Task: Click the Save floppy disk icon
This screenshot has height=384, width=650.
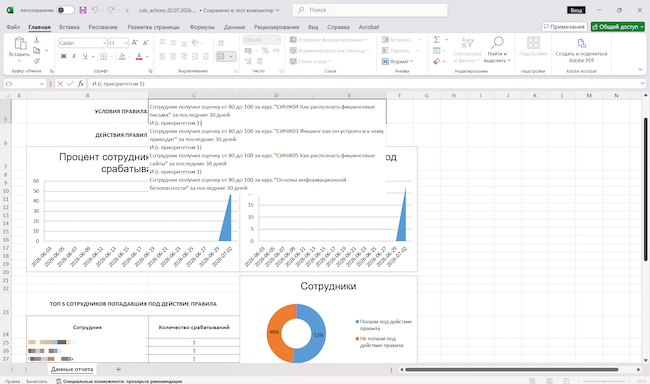Action: click(83, 10)
